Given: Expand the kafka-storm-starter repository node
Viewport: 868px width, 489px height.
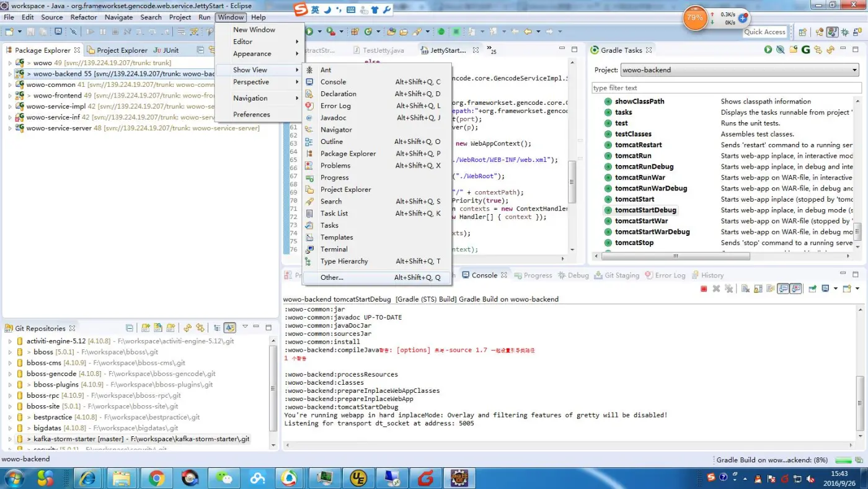Looking at the screenshot, I should (x=10, y=439).
